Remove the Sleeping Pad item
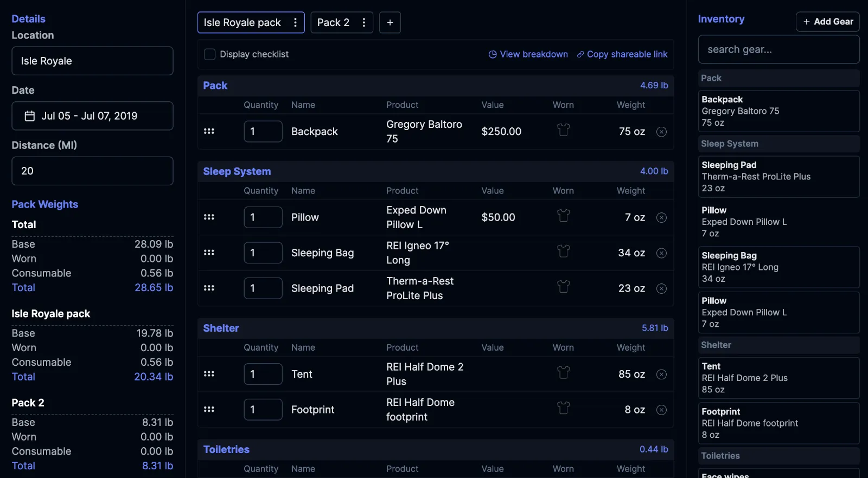 pyautogui.click(x=661, y=288)
